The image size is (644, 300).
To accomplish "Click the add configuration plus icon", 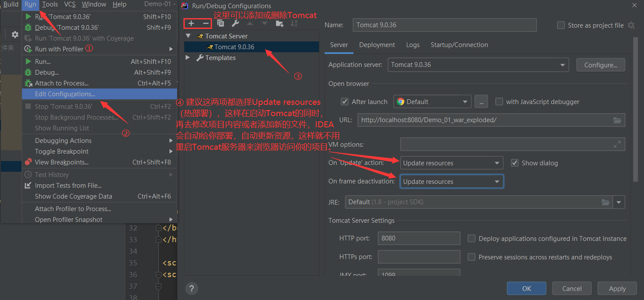I will click(191, 24).
